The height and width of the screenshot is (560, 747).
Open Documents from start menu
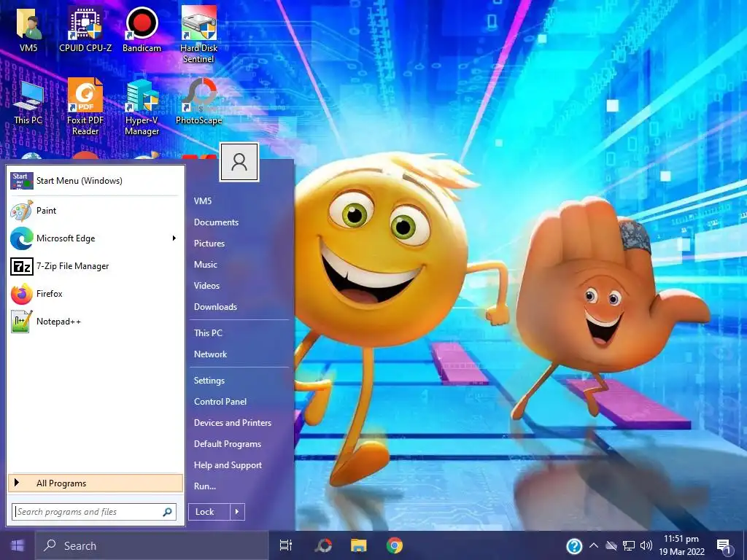(x=216, y=222)
